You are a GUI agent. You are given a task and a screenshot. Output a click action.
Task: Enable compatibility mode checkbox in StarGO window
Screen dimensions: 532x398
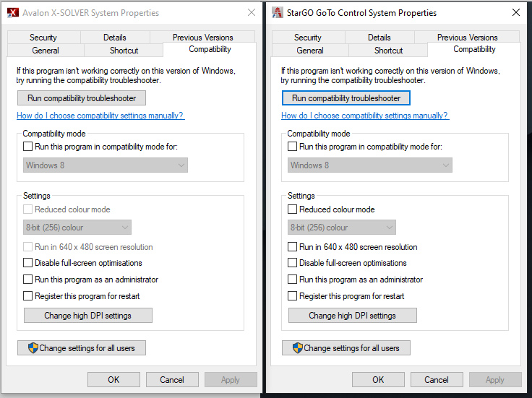[x=292, y=147]
